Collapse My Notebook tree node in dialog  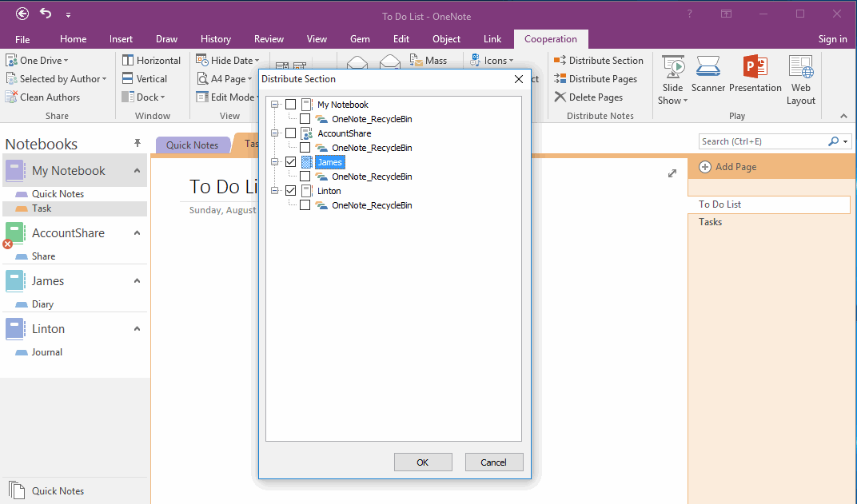tap(274, 105)
